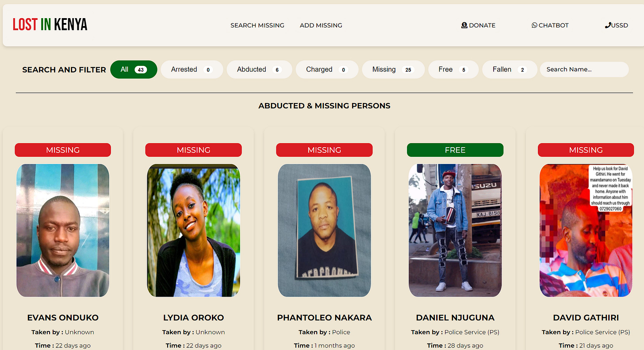The width and height of the screenshot is (644, 350).
Task: Show only Charged persons
Action: pyautogui.click(x=327, y=69)
